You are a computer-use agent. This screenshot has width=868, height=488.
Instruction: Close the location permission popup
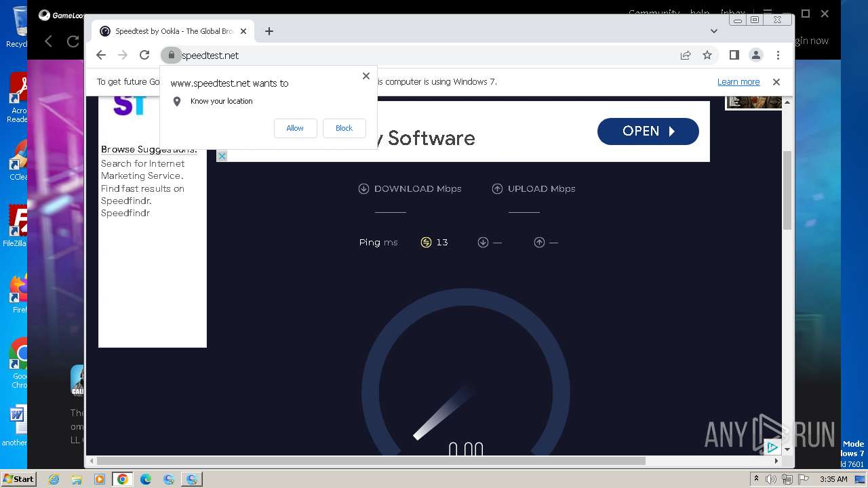click(x=366, y=76)
